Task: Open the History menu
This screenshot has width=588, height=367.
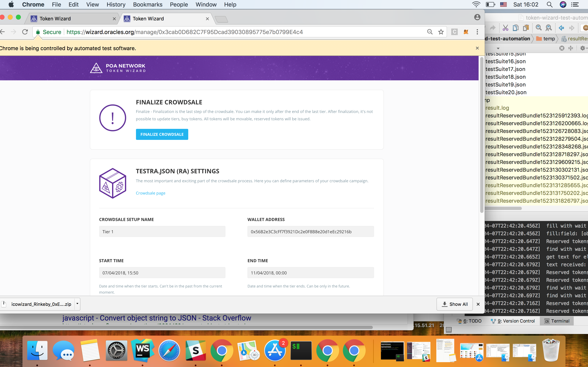Action: pyautogui.click(x=116, y=5)
